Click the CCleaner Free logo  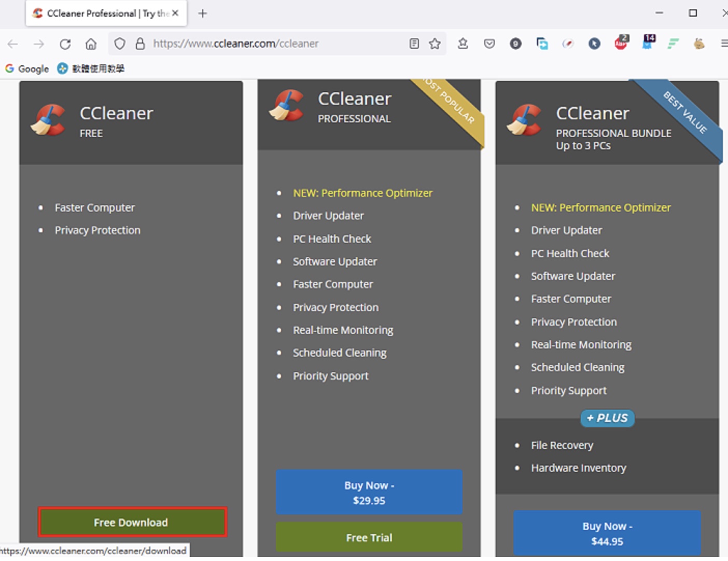[48, 120]
